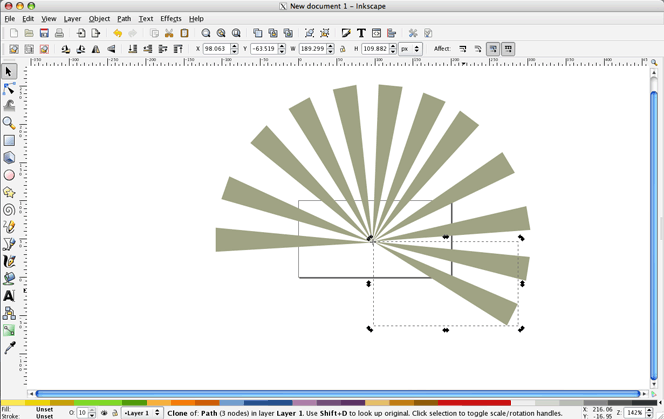
Task: Click the X position stepper
Action: tap(234, 49)
